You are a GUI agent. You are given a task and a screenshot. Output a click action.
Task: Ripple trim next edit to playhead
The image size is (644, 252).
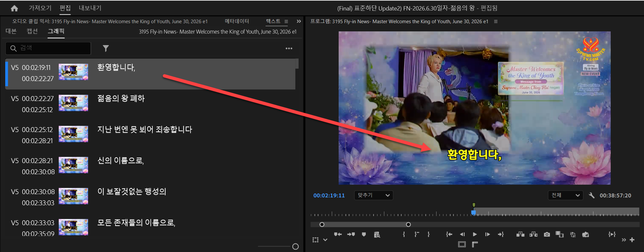point(351,234)
